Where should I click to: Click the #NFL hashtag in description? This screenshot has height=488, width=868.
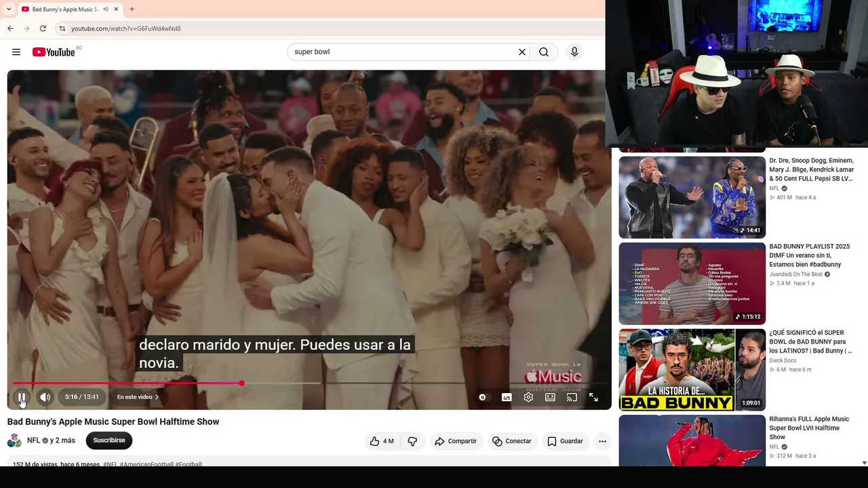110,464
